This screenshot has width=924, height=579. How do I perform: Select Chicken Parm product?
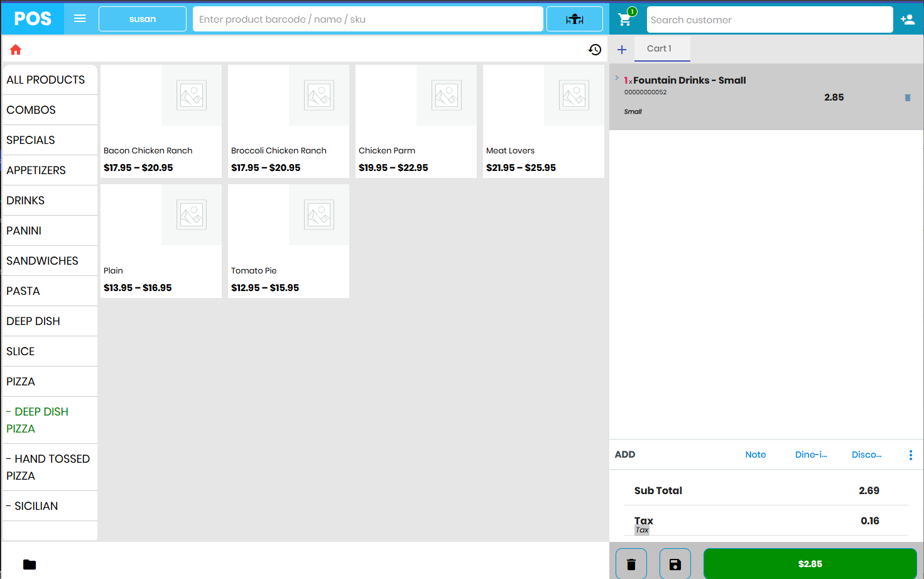click(x=416, y=121)
